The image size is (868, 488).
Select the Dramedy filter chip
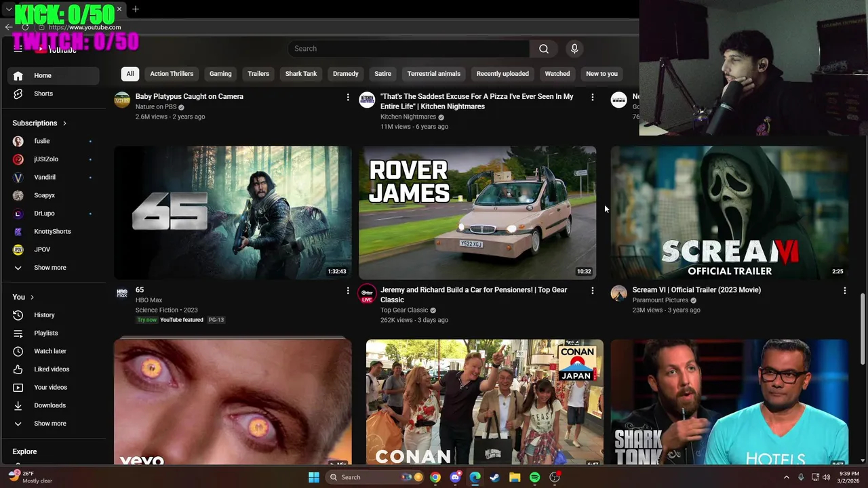pyautogui.click(x=346, y=74)
